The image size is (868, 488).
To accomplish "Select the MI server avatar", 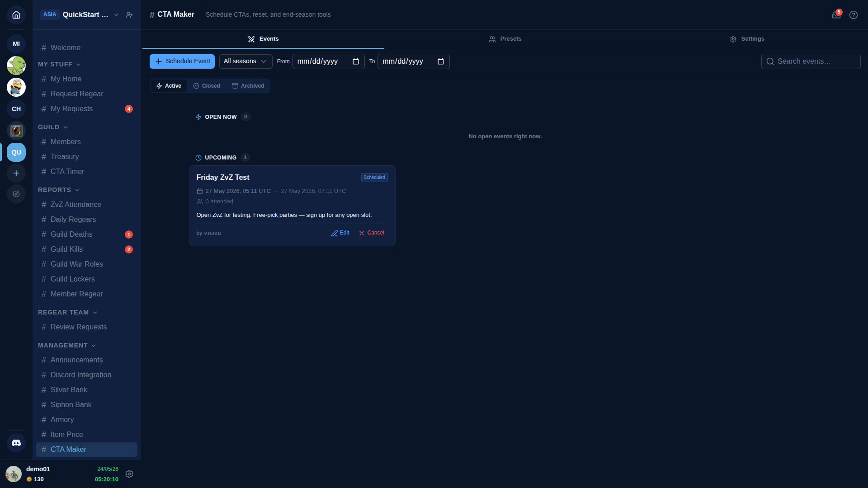I will pos(16,44).
